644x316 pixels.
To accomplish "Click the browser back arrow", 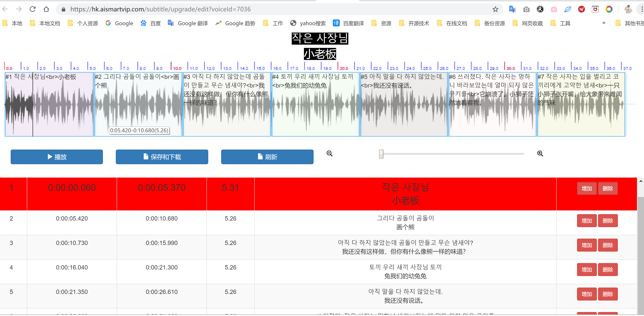I will [5, 9].
